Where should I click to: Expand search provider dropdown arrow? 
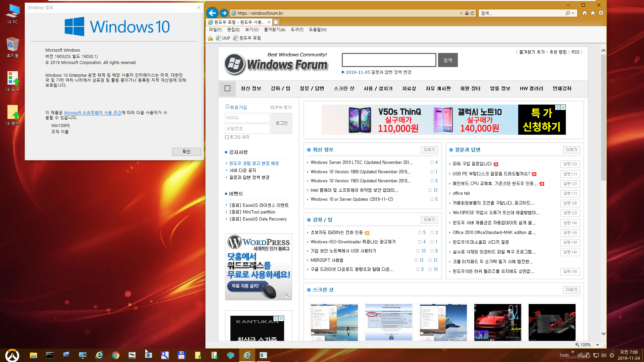point(573,13)
